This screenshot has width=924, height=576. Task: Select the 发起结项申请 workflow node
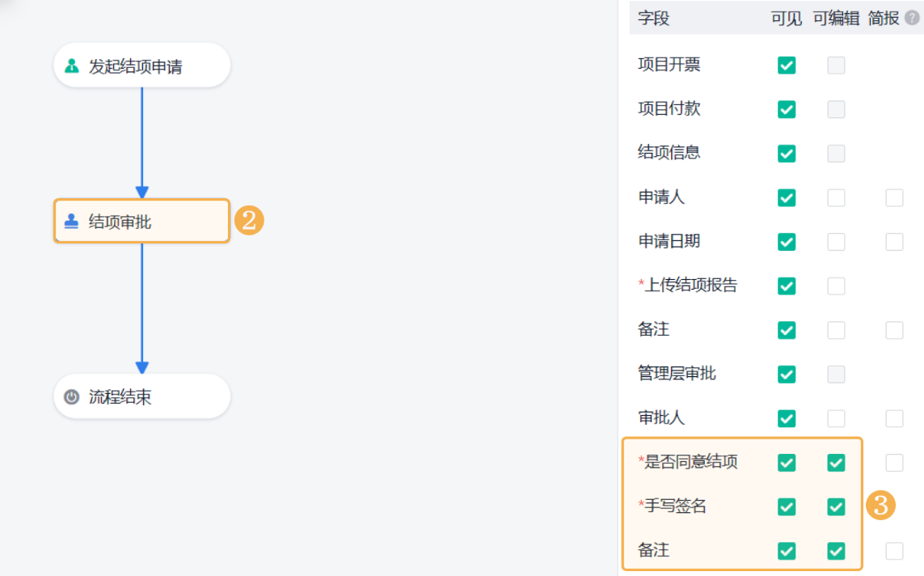(x=141, y=66)
